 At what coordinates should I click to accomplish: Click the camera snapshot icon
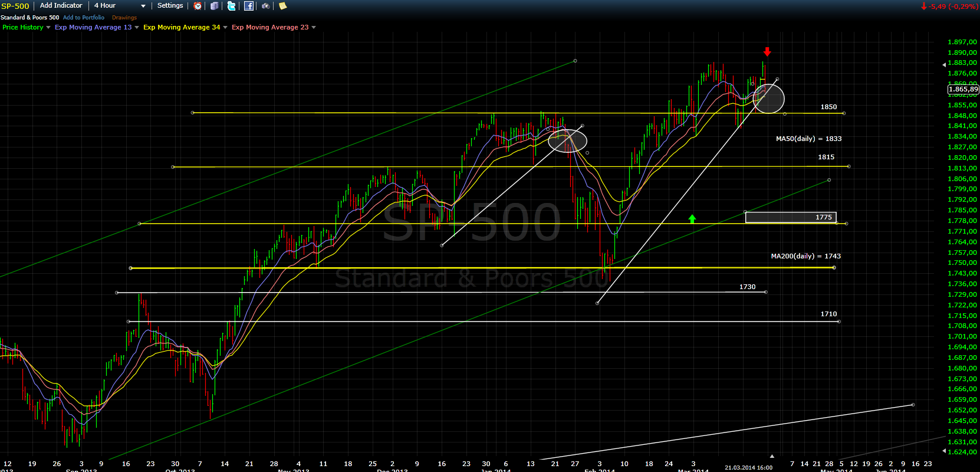pyautogui.click(x=265, y=6)
